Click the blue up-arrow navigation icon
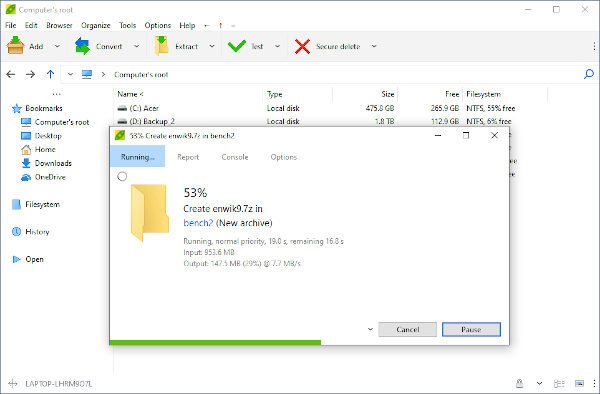The image size is (600, 394). [x=50, y=74]
